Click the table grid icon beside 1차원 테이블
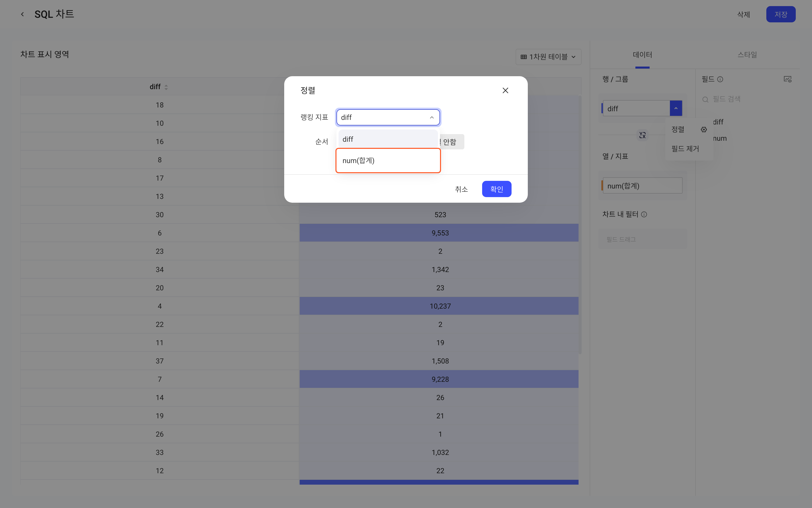 point(523,57)
